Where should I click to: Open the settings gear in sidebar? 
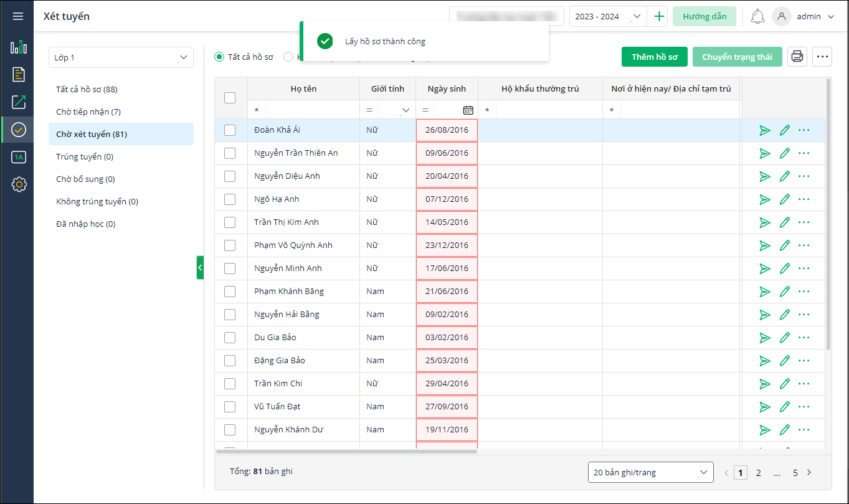(x=19, y=184)
